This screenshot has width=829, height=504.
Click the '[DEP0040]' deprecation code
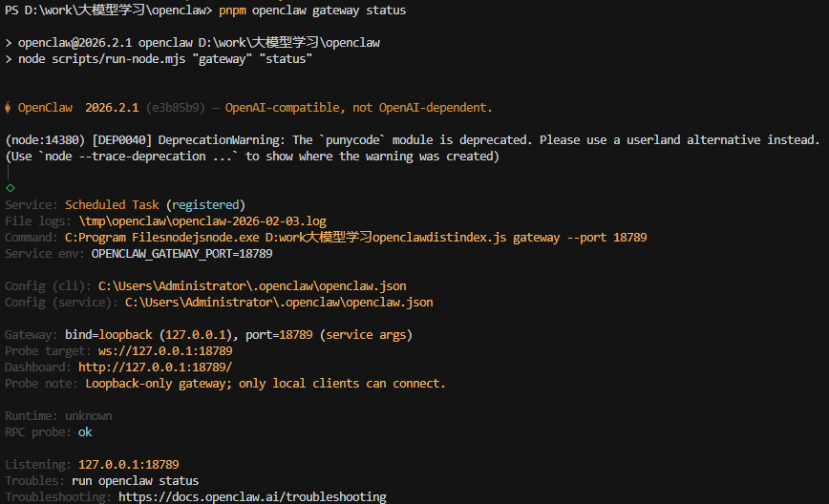(x=122, y=140)
